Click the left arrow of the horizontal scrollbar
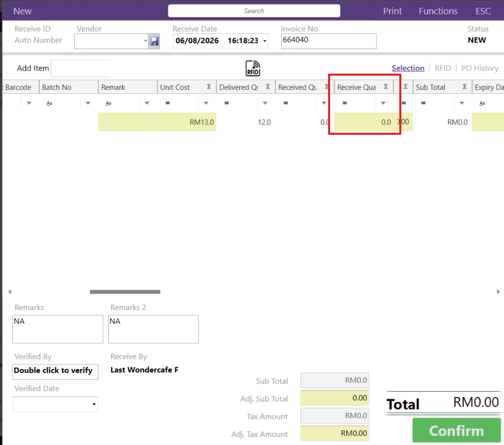Viewport: 504px width, 445px height. point(10,292)
